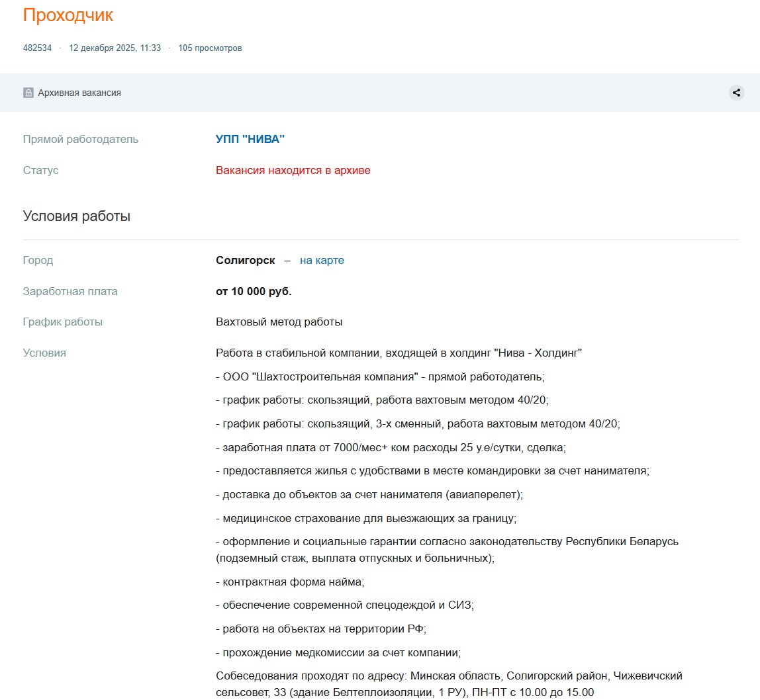Viewport: 760px width, 700px height.
Task: Click the lock icon beside Архивная вакансия
Action: pos(28,93)
